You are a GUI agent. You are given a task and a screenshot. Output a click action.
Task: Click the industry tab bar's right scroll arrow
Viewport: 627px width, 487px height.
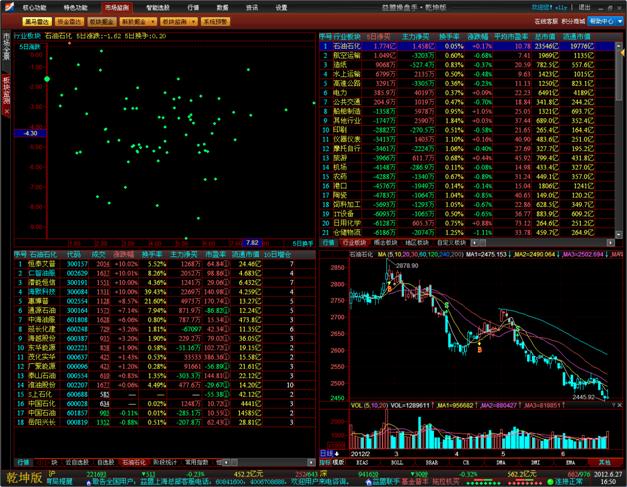coord(611,243)
